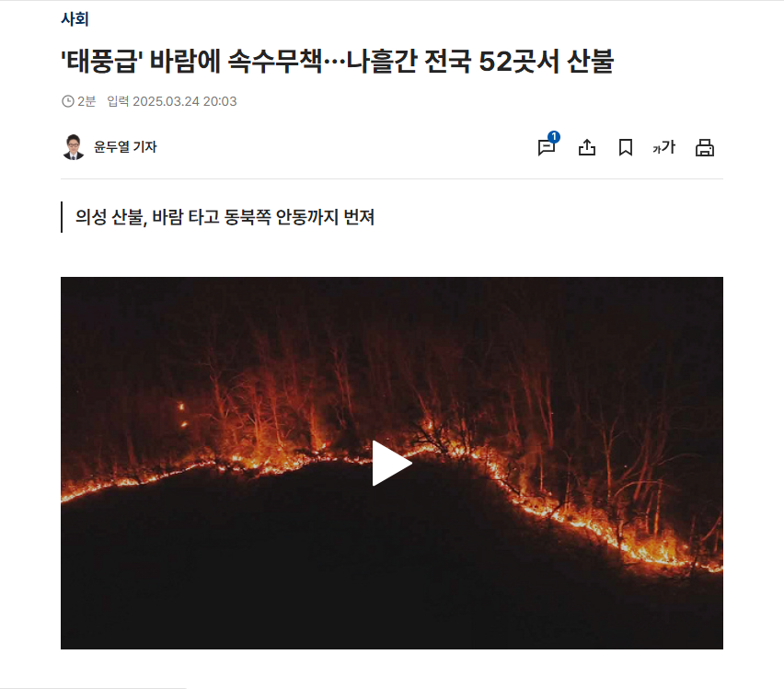784x689 pixels.
Task: Click the wildfire video thumbnail image
Action: click(392, 463)
